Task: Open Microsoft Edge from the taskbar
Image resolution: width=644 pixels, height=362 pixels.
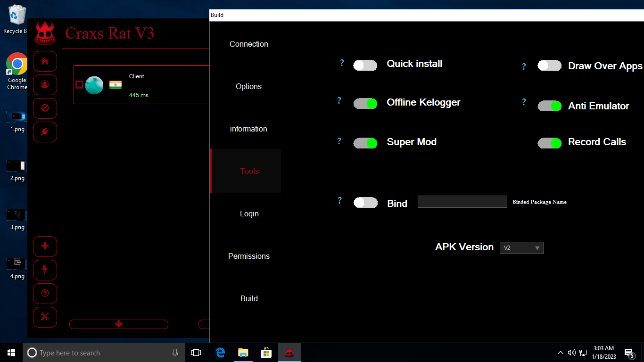Action: pyautogui.click(x=220, y=353)
